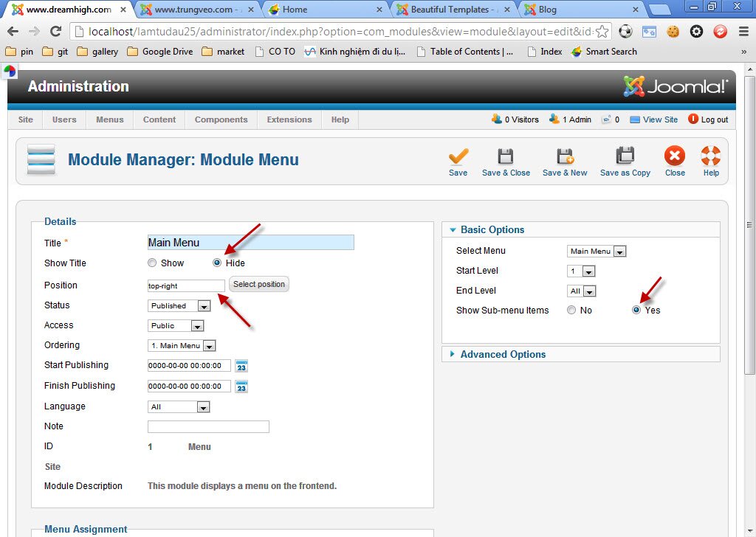Image resolution: width=756 pixels, height=537 pixels.
Task: Open the Extensions menu
Action: (x=289, y=119)
